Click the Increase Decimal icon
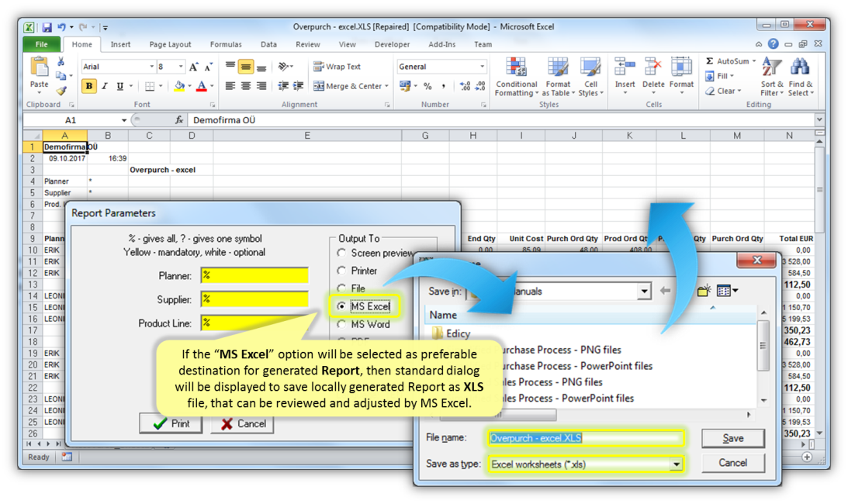The height and width of the screenshot is (504, 848). point(465,86)
